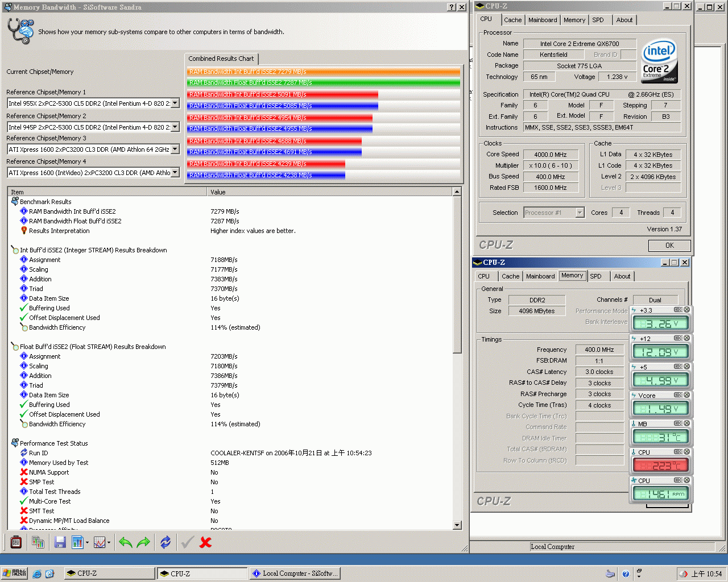Click OK button in CPU-Z window

pos(669,246)
